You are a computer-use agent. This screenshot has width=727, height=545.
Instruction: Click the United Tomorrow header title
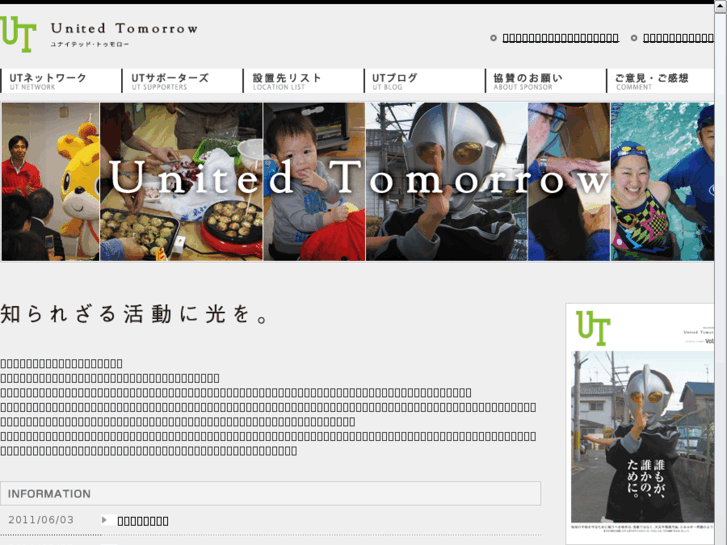tap(124, 29)
